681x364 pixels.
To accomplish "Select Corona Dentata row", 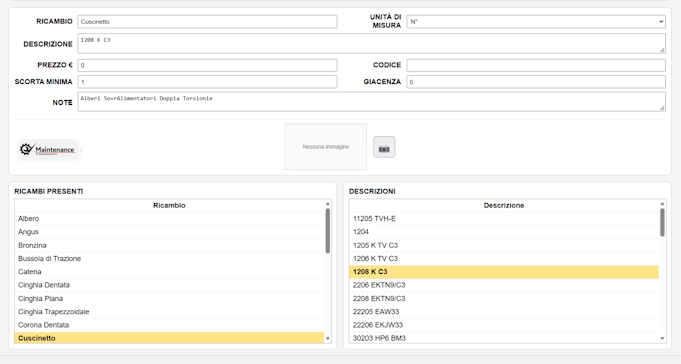I will [169, 325].
